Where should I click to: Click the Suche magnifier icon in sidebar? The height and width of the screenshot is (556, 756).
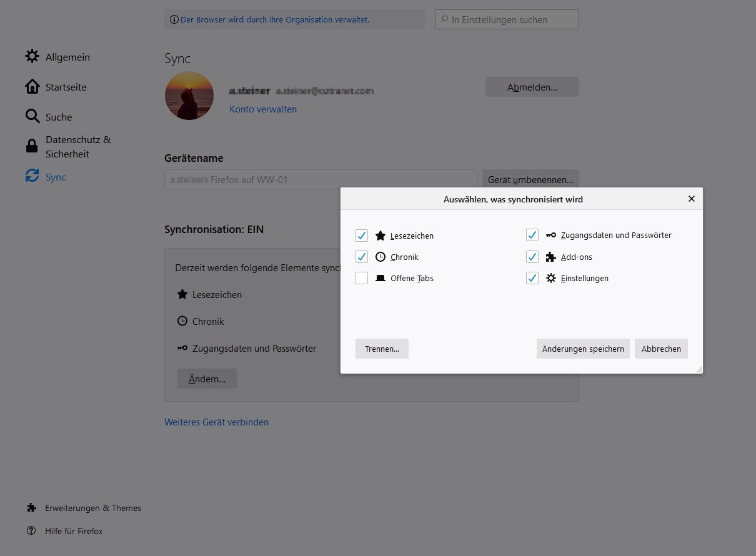(32, 116)
